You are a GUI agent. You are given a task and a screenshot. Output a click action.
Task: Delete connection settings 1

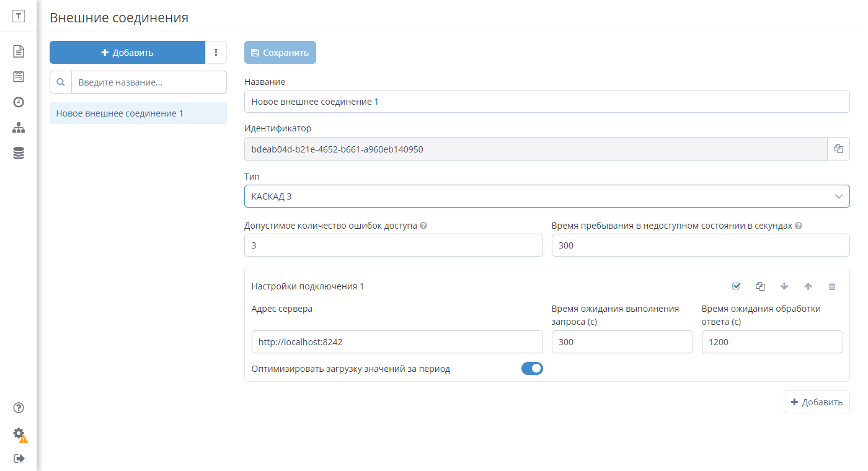coord(832,286)
